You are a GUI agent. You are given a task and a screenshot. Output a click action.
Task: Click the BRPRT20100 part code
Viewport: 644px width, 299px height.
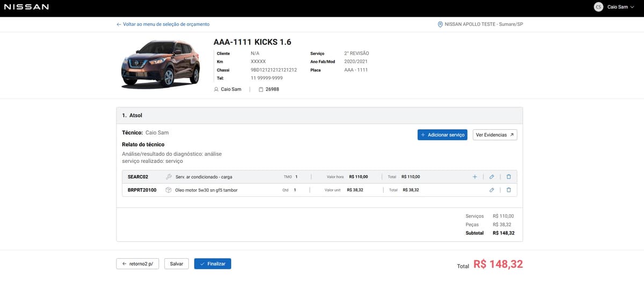coord(142,190)
